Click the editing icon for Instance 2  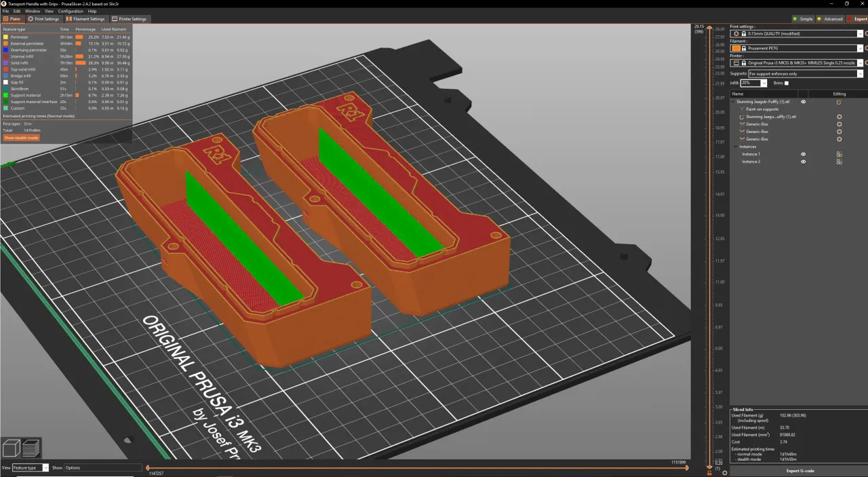point(839,161)
